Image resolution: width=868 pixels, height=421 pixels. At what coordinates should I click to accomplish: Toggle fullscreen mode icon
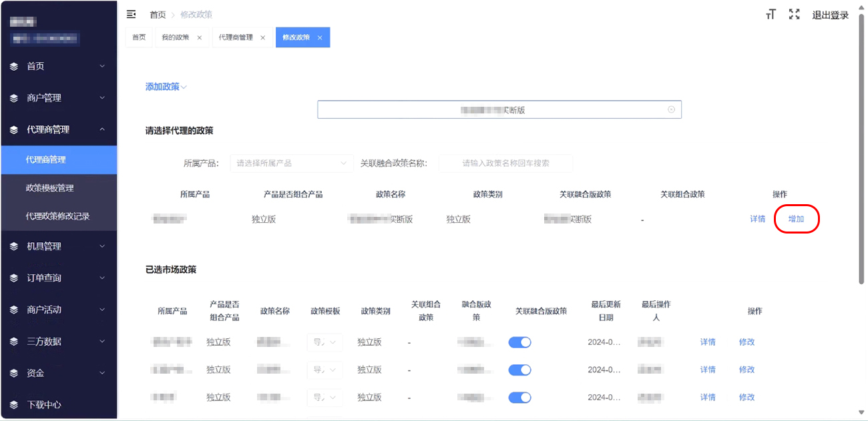[x=794, y=15]
